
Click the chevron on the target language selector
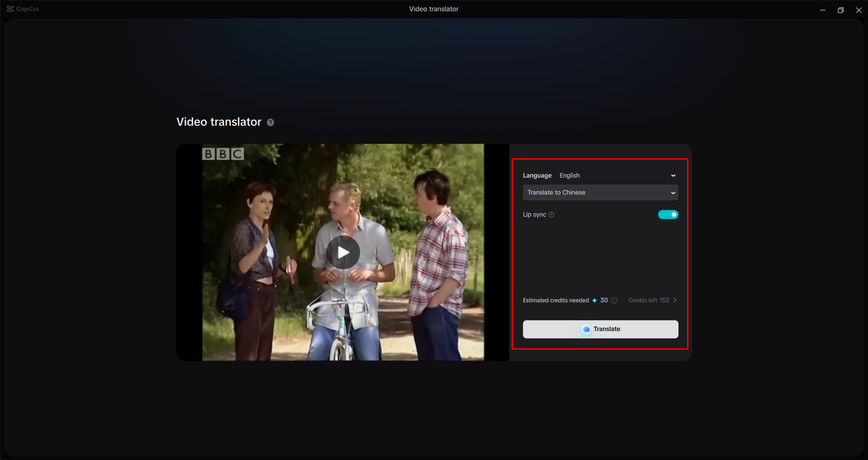(x=674, y=192)
